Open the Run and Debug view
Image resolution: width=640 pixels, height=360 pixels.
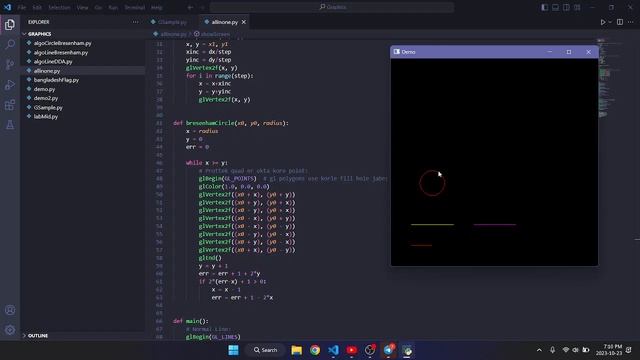click(x=10, y=84)
